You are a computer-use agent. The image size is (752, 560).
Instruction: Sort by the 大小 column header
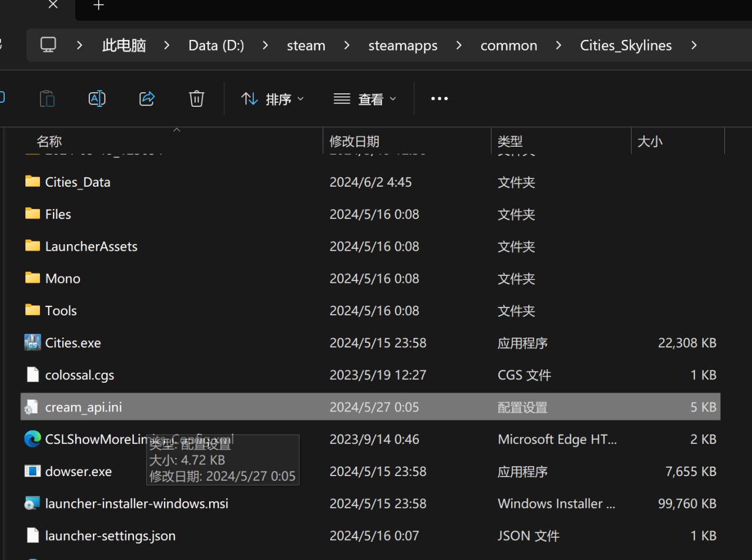point(650,141)
